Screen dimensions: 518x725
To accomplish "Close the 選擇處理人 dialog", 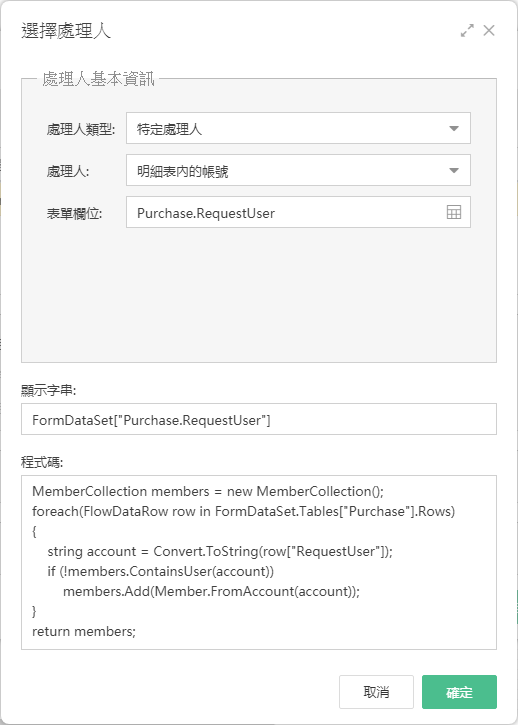I will 489,31.
